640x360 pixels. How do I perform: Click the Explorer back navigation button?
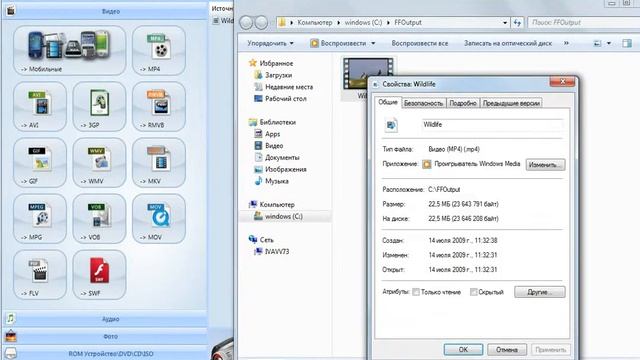tap(246, 22)
